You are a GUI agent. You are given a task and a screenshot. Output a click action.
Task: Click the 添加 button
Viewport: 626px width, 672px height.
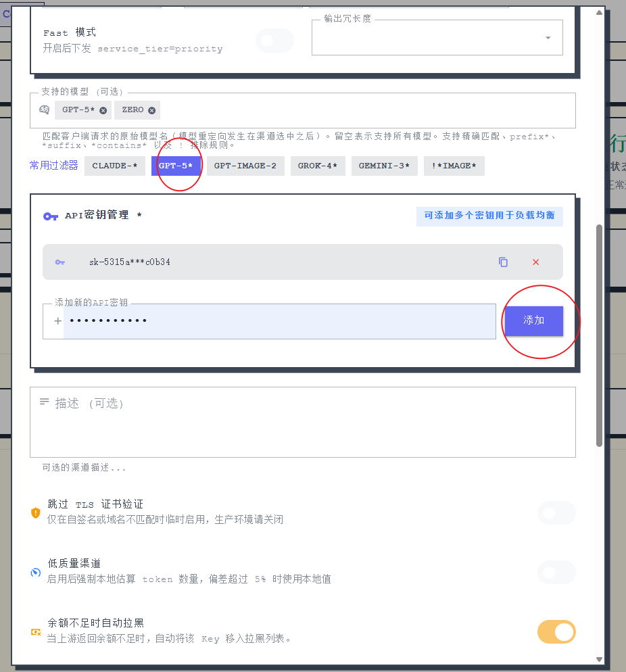534,320
